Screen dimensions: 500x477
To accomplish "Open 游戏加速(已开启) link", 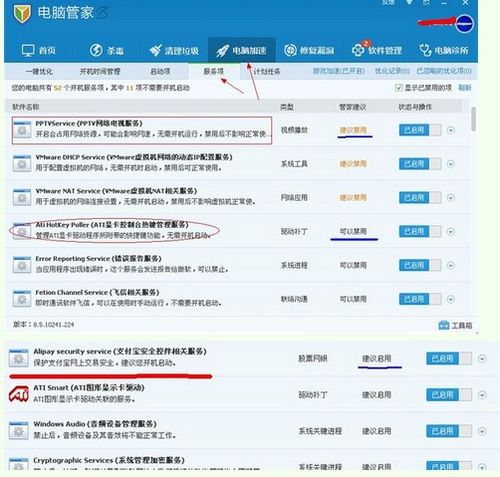I will pyautogui.click(x=339, y=71).
